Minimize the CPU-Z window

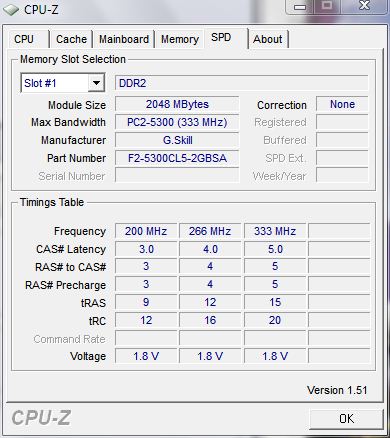click(300, 7)
